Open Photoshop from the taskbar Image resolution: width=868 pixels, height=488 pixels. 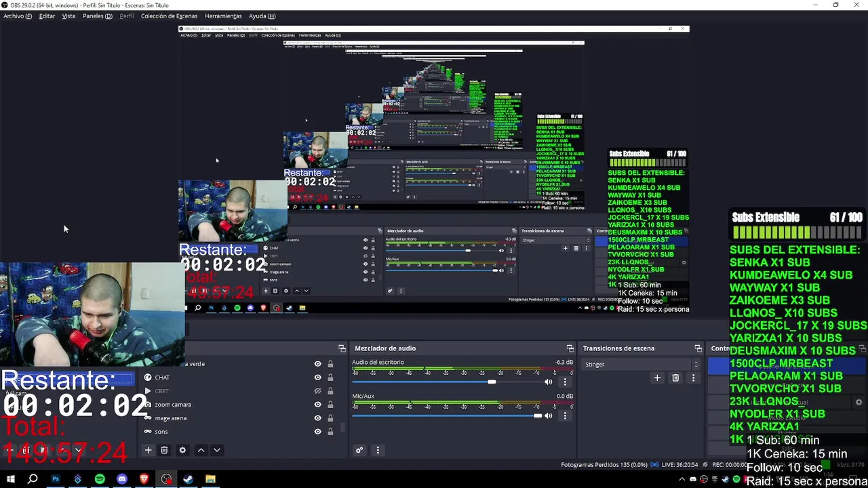click(56, 479)
